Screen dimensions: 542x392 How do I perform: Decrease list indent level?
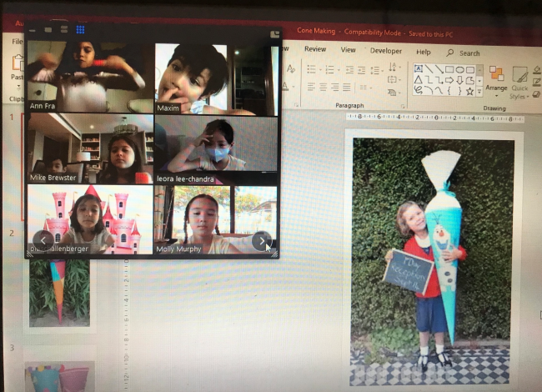349,70
